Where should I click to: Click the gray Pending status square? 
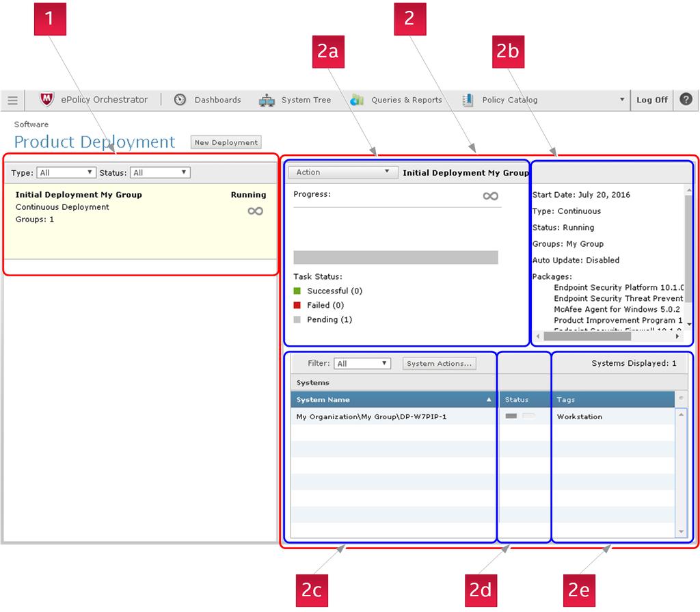coord(297,319)
